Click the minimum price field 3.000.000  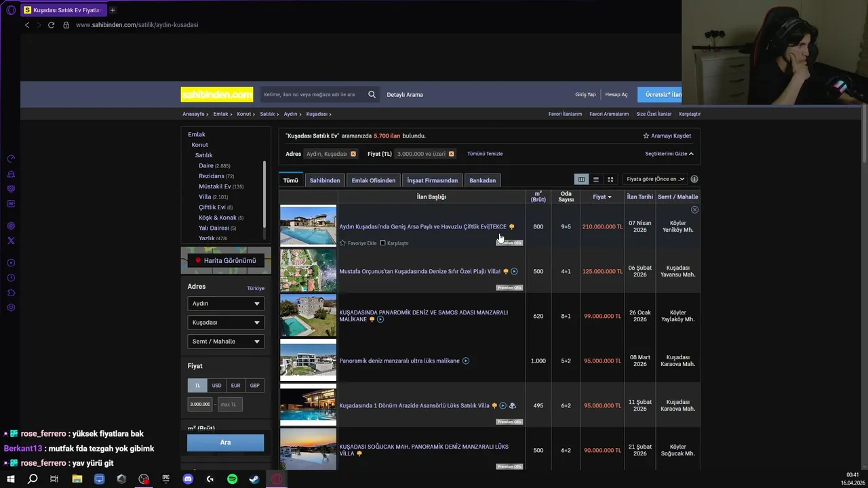pyautogui.click(x=199, y=405)
